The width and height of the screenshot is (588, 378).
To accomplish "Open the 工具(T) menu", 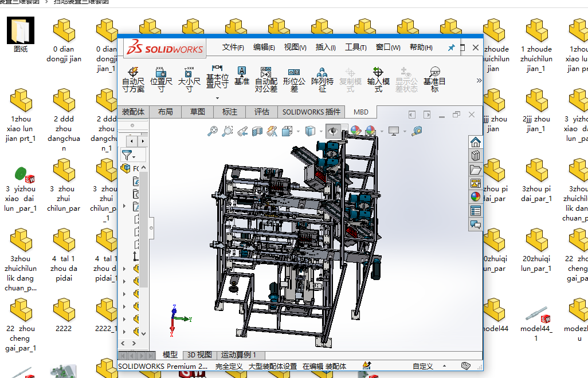I will point(355,48).
